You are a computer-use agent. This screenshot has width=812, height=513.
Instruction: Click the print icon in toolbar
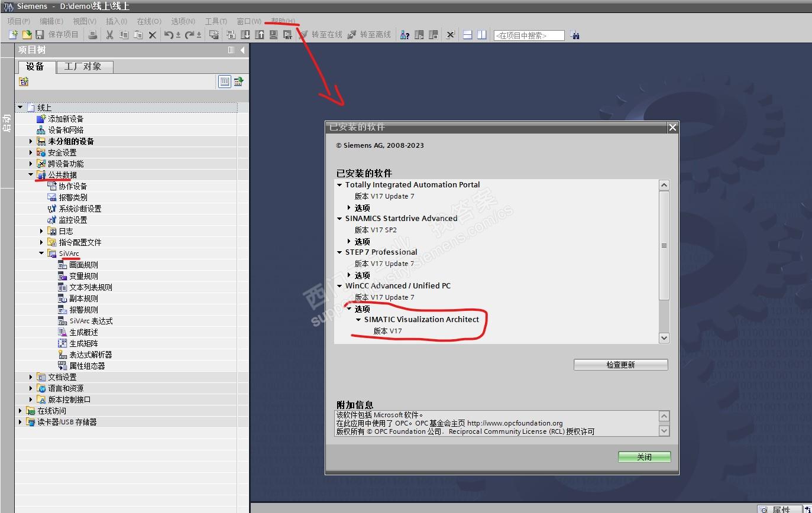click(x=93, y=35)
